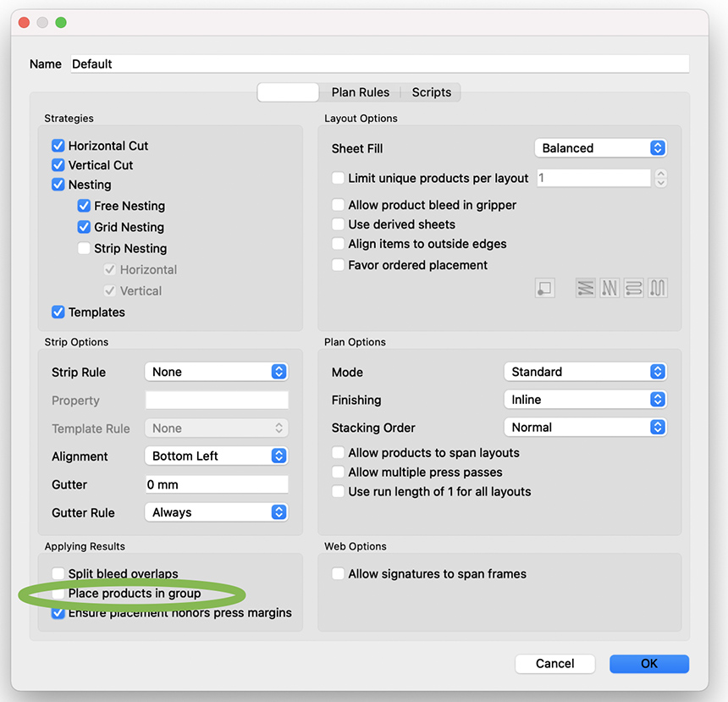Check Allow signatures to span frames
The image size is (728, 702).
339,574
